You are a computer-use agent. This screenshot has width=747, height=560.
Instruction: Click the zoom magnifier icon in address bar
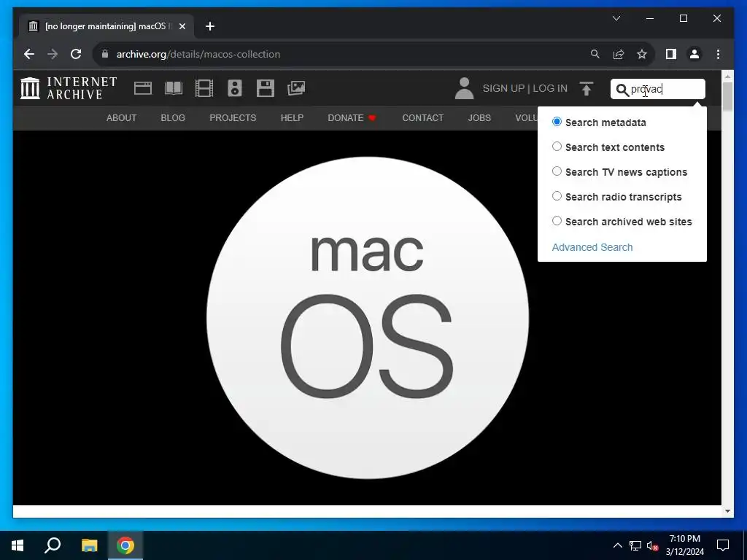[x=595, y=54]
